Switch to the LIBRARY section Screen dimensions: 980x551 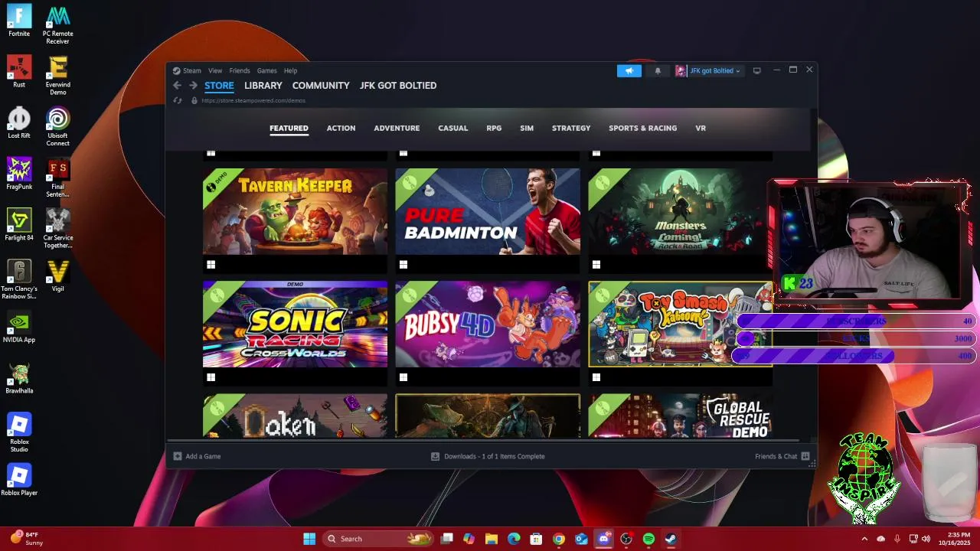pos(263,86)
